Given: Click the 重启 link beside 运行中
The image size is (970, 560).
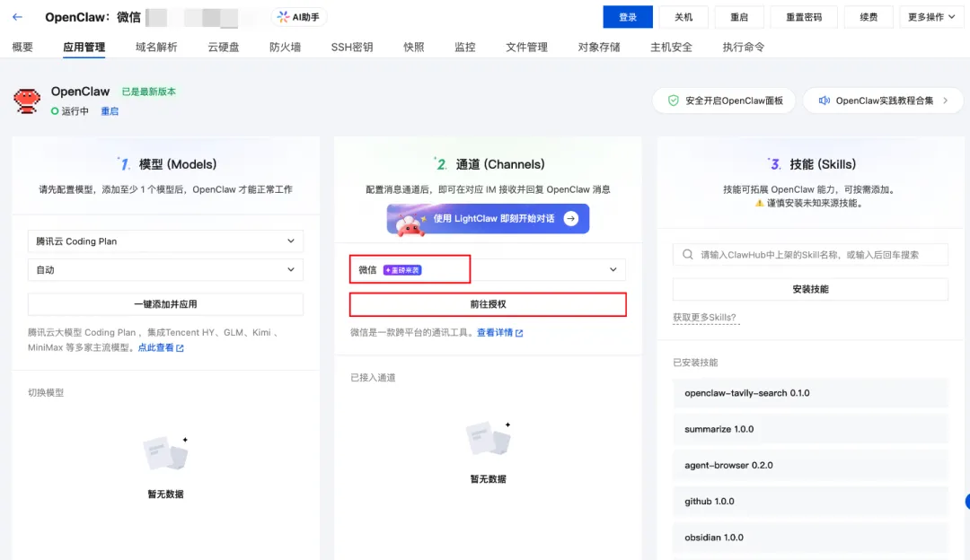Looking at the screenshot, I should point(110,111).
